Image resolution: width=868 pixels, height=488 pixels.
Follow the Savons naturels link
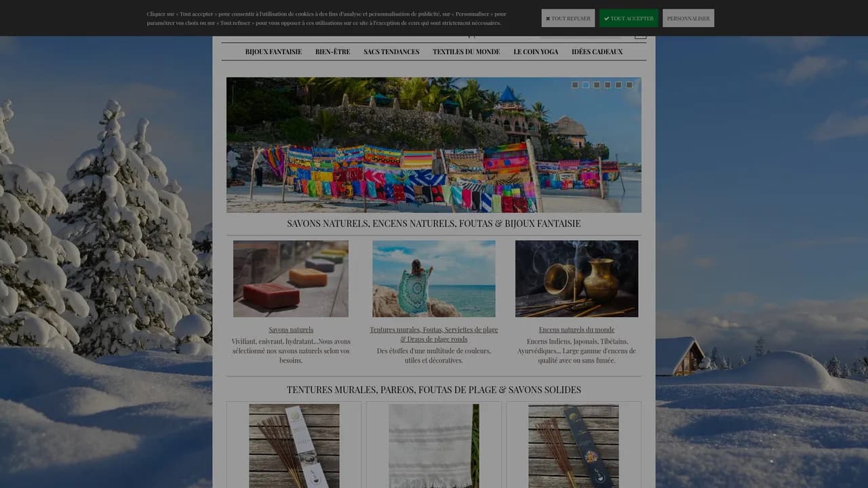(291, 330)
